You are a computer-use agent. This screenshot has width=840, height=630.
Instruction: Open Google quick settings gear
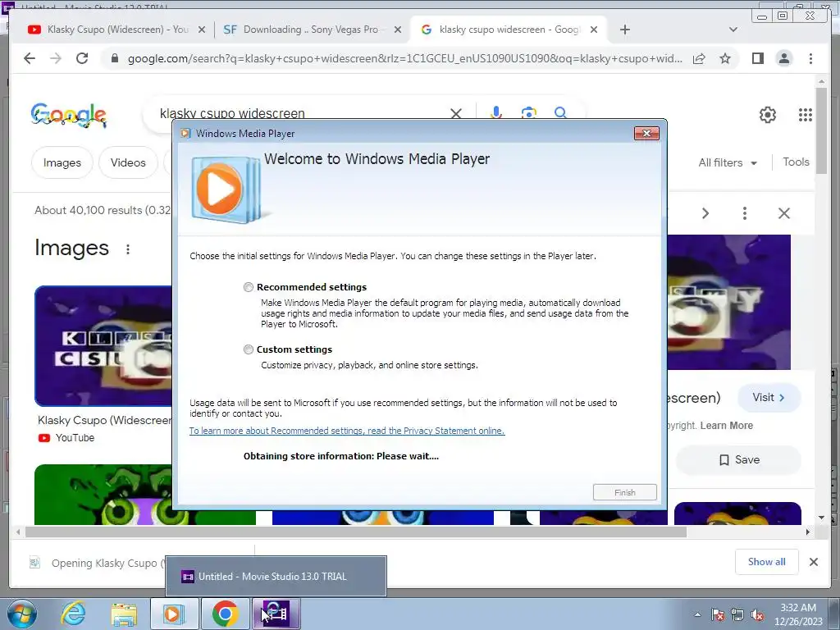[x=768, y=115]
